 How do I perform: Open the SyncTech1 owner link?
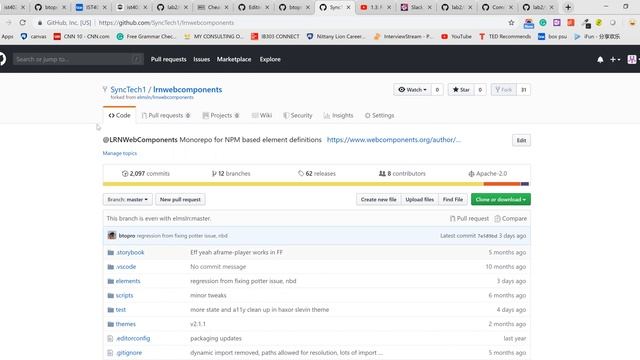click(128, 89)
